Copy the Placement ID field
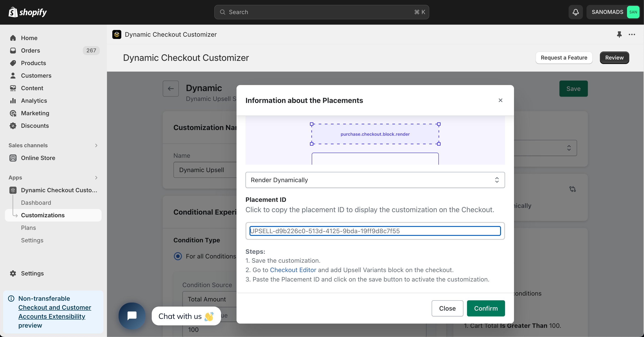This screenshot has height=337, width=644. 375,231
